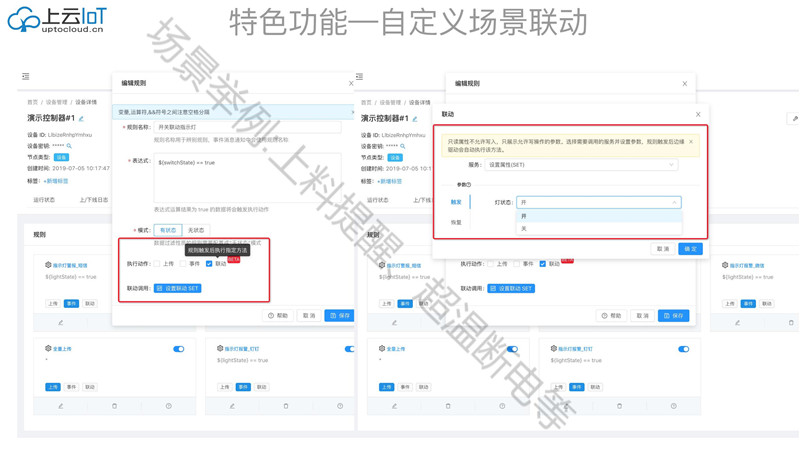Click the 规则名称 input field
The width and height of the screenshot is (800, 450).
(x=247, y=127)
